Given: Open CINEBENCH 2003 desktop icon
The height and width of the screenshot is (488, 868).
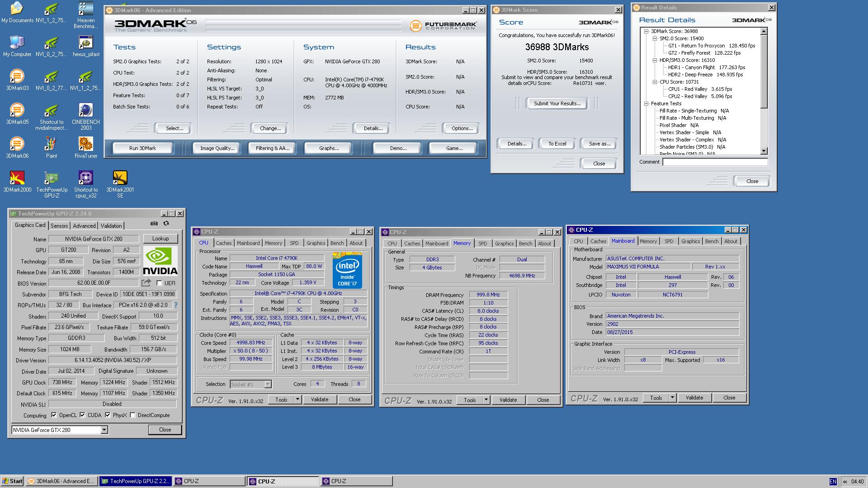Looking at the screenshot, I should coord(86,117).
